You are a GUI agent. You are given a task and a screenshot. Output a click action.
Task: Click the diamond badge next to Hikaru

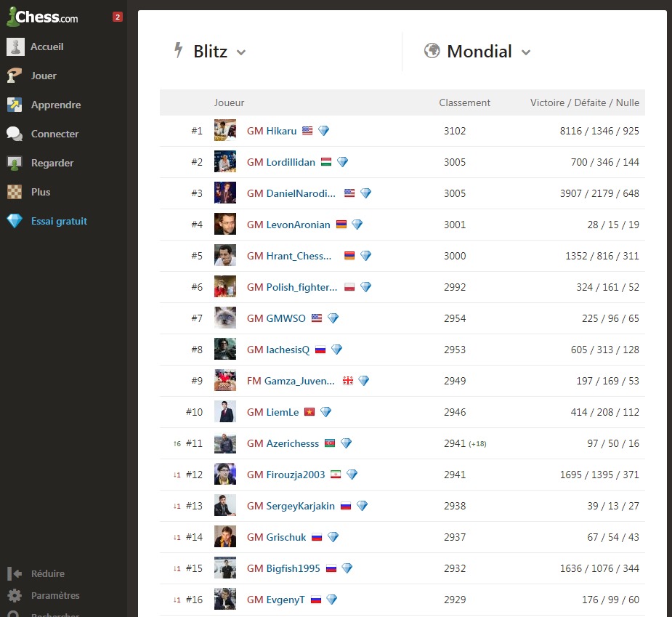[323, 131]
